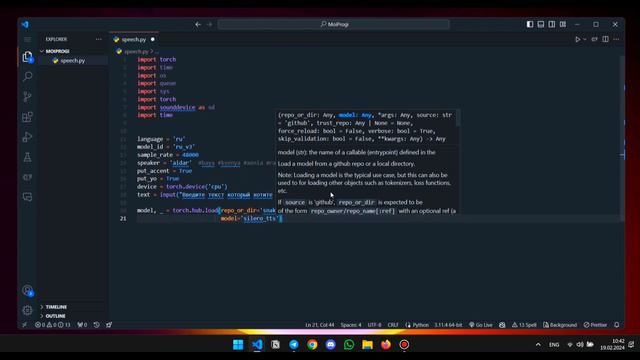This screenshot has width=640, height=360.
Task: Click the 13 Spell status item
Action: coord(524,325)
